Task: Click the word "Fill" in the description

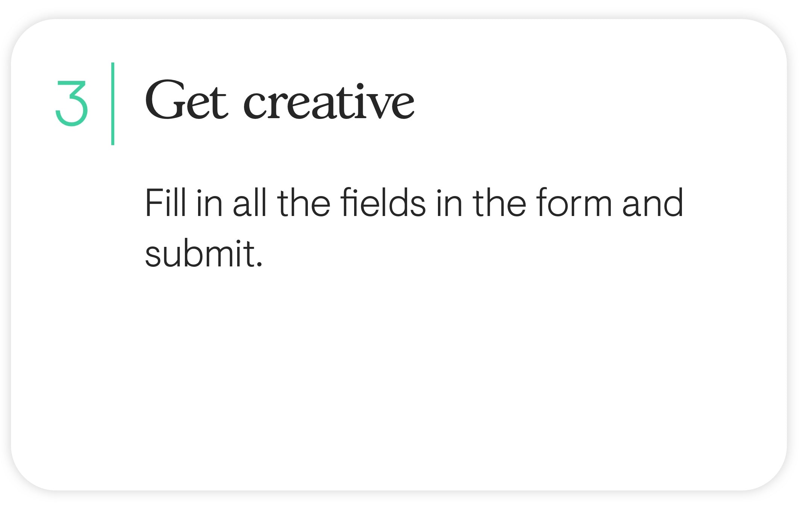Action: pos(165,203)
